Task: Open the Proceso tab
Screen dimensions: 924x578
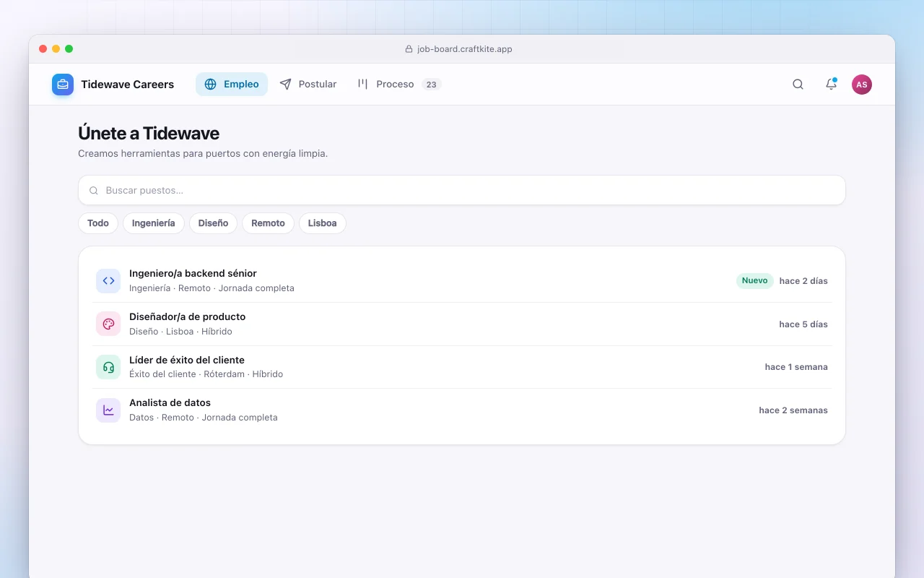Action: pyautogui.click(x=399, y=85)
